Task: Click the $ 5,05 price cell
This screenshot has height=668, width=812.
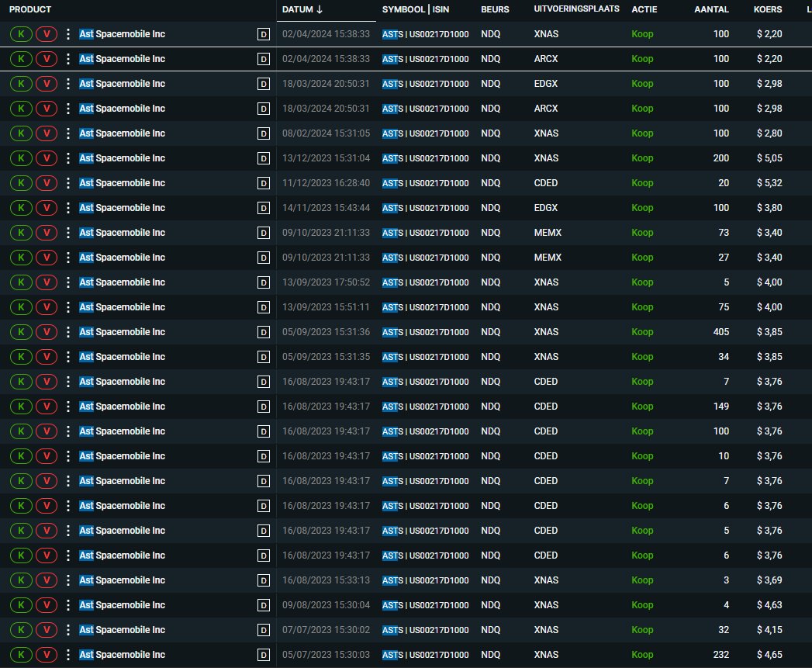Action: pos(769,158)
